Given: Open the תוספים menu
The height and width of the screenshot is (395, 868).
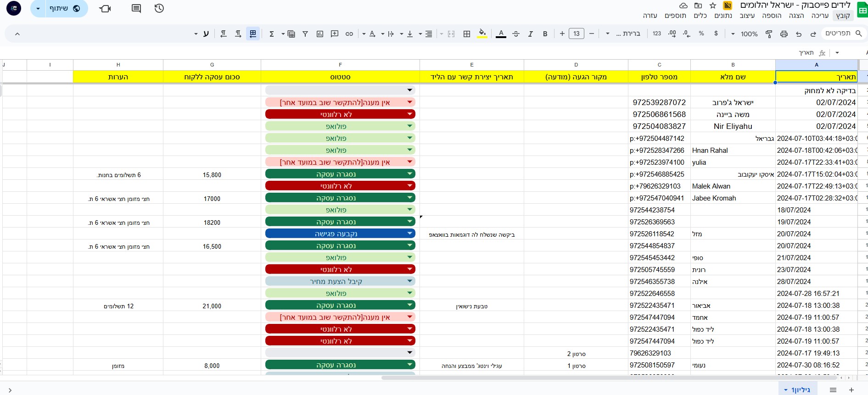Looking at the screenshot, I should point(675,16).
